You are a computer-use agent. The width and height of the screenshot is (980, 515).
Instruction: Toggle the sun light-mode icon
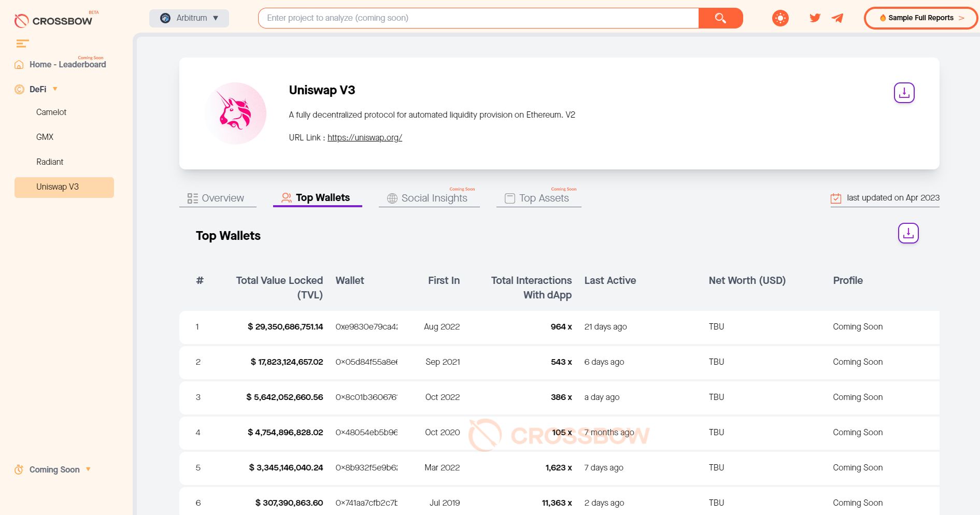pyautogui.click(x=780, y=18)
